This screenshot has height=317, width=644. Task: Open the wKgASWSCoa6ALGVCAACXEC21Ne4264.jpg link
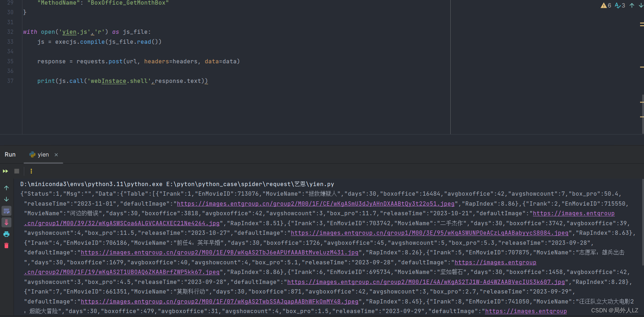click(x=122, y=223)
